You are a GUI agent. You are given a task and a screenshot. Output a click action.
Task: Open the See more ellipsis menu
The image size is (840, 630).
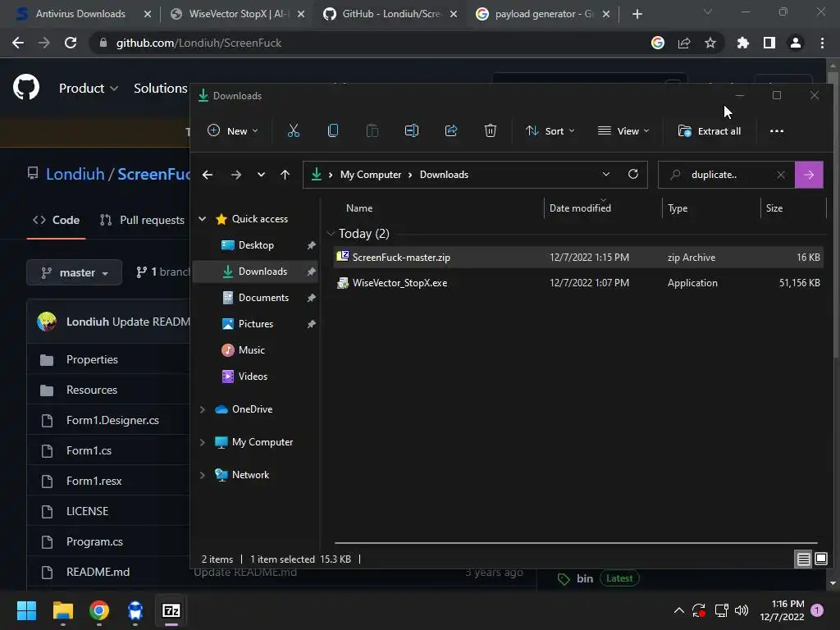(776, 130)
